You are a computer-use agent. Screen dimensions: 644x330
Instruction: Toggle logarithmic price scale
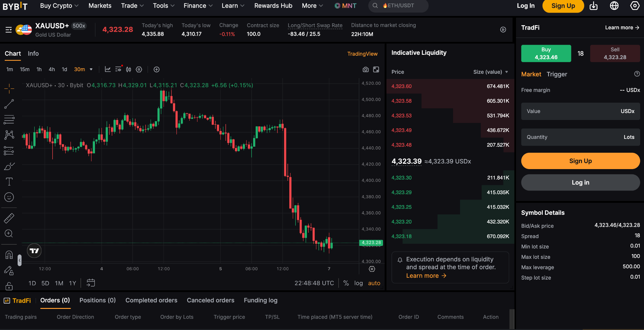(358, 283)
